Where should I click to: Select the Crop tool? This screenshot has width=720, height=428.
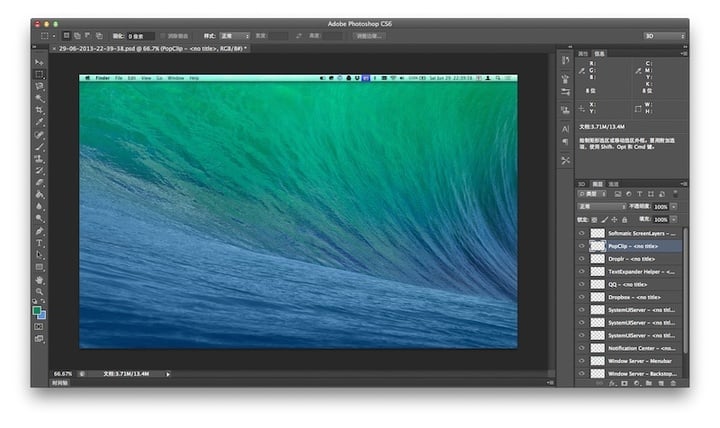point(40,110)
